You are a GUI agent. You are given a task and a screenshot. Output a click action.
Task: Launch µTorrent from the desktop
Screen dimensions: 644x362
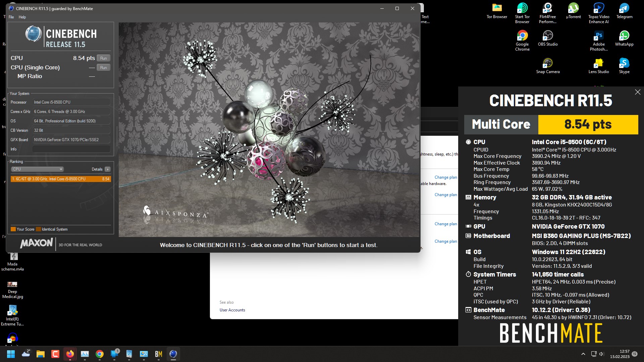click(573, 11)
